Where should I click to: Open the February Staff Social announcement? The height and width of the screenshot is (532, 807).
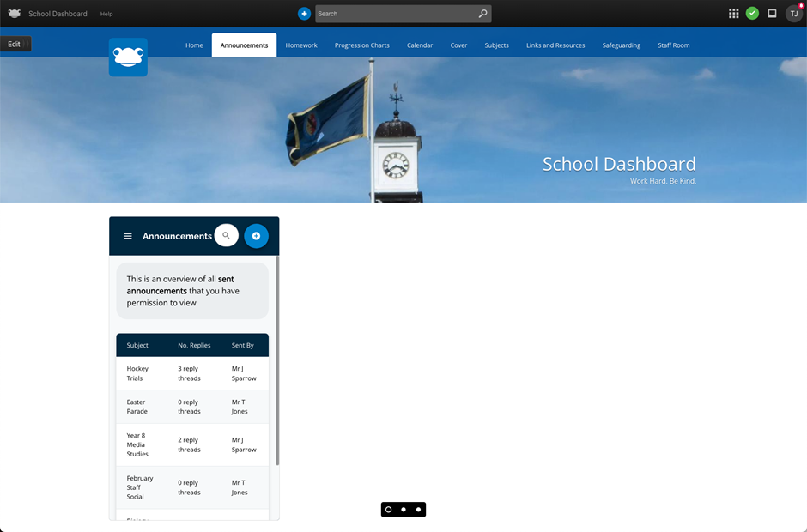tap(139, 487)
